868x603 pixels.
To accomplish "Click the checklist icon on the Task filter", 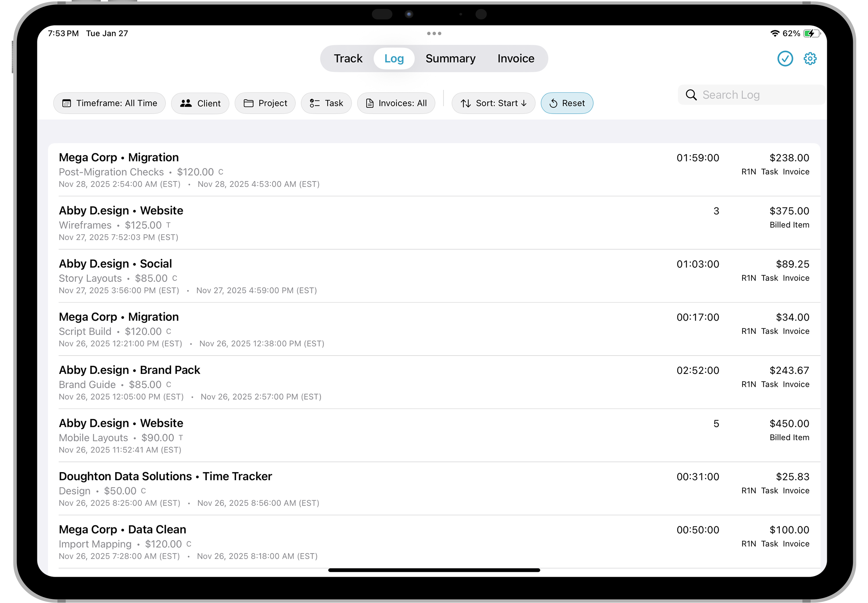I will (314, 103).
